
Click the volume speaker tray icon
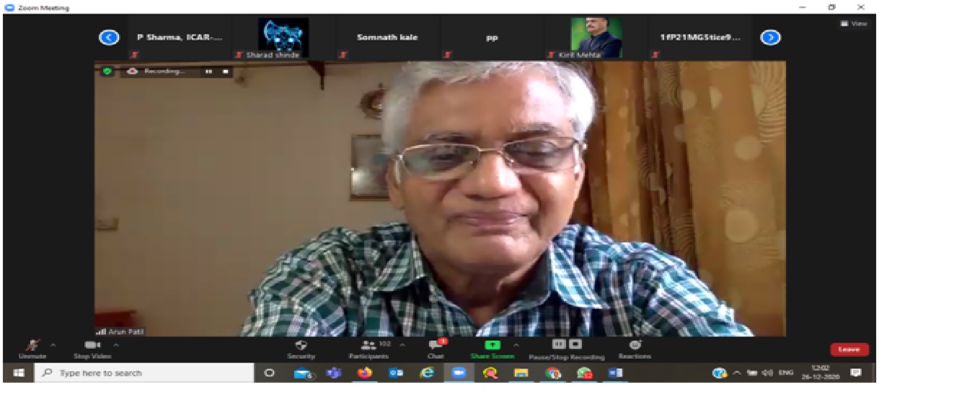tap(767, 373)
